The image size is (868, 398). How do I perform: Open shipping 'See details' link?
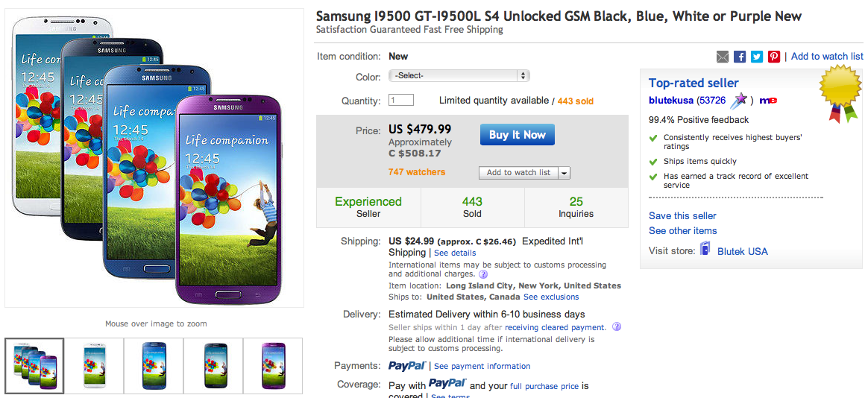455,253
